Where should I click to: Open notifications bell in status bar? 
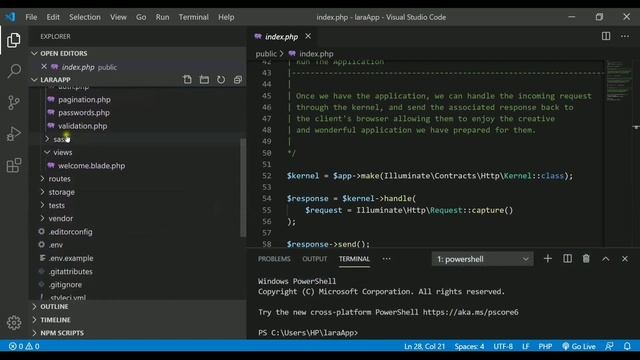click(627, 346)
